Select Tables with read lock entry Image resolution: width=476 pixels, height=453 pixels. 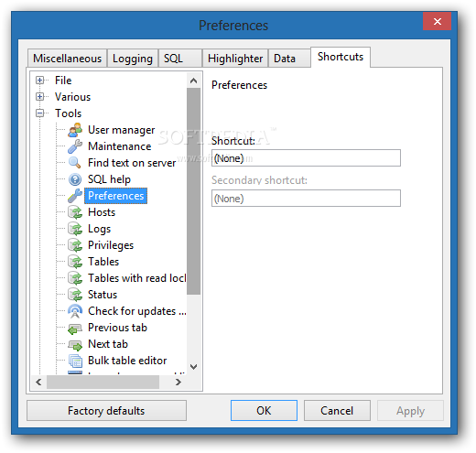point(136,278)
